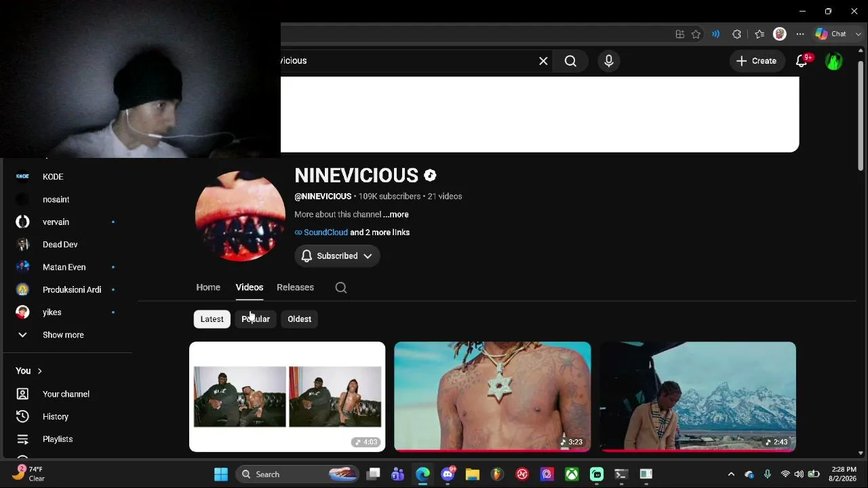Open Discord from the taskbar

coord(448,474)
